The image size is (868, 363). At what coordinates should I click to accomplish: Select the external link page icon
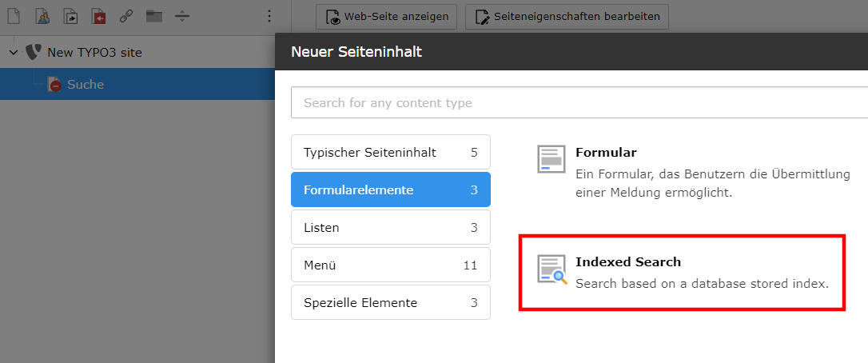pos(126,16)
